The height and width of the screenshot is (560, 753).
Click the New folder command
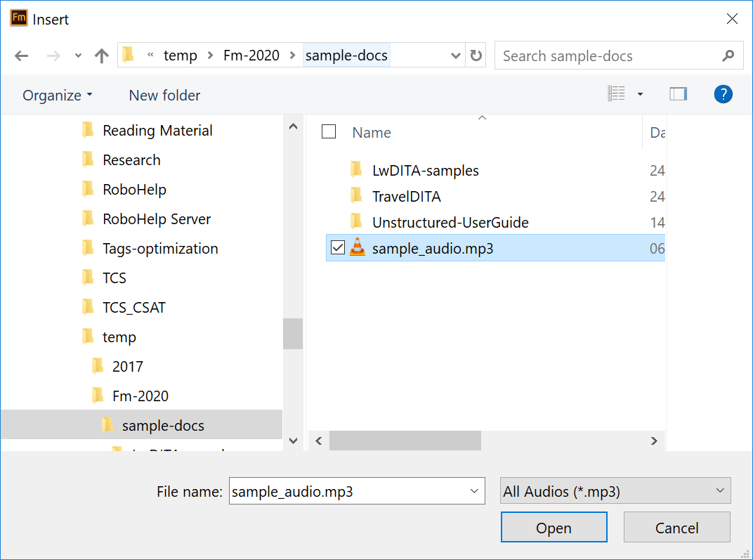[x=164, y=96]
